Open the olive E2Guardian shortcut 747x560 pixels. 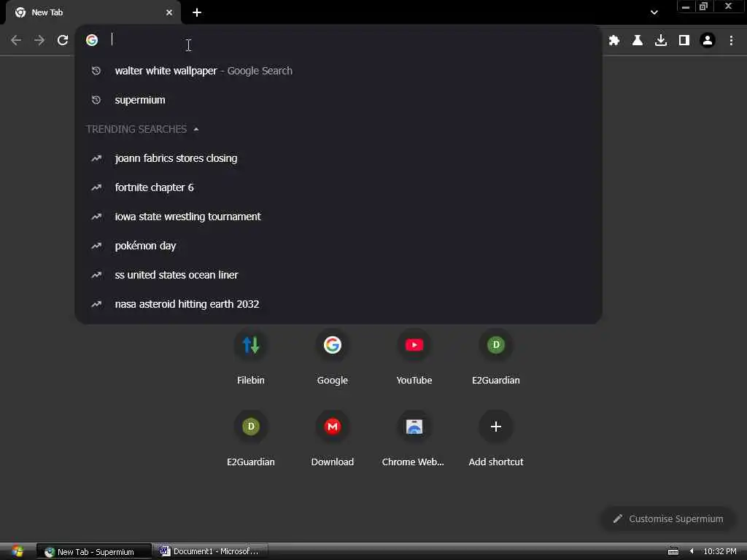pos(251,438)
